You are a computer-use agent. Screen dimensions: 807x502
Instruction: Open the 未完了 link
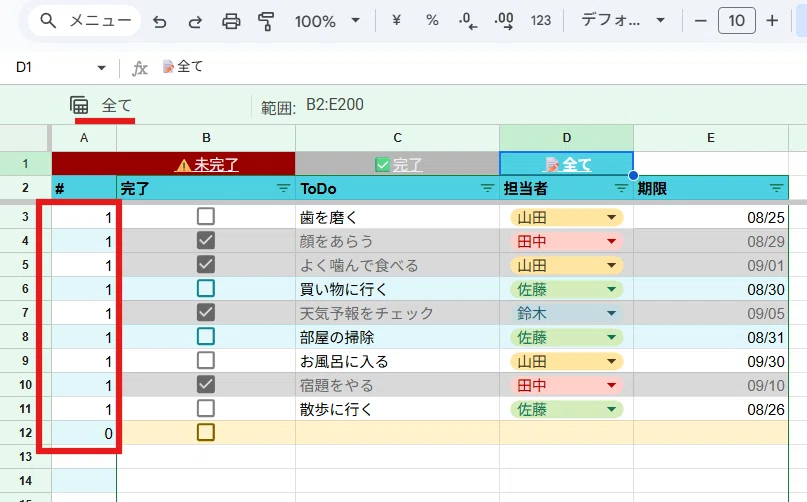(x=207, y=165)
